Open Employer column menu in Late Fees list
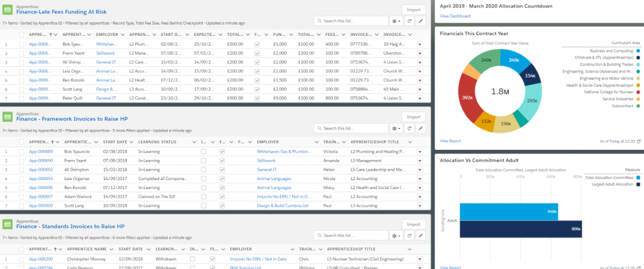 click(122, 35)
